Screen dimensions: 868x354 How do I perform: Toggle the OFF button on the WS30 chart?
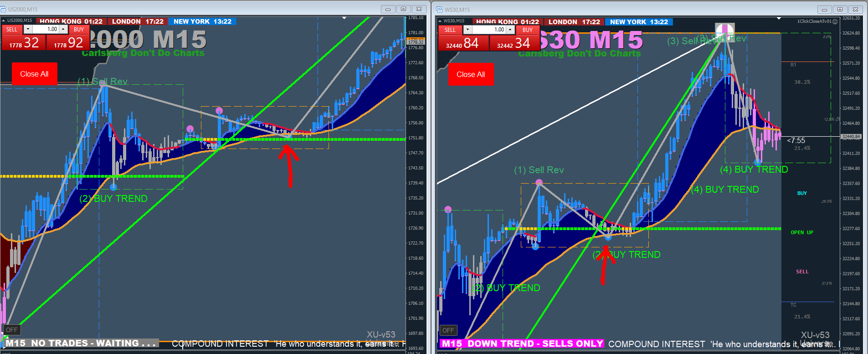point(448,330)
